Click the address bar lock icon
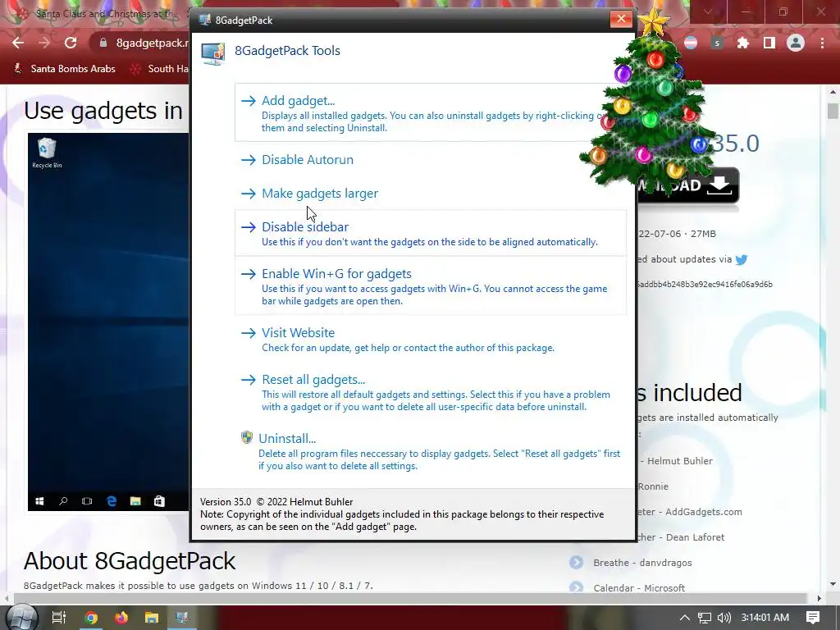This screenshot has height=630, width=840. click(x=103, y=43)
